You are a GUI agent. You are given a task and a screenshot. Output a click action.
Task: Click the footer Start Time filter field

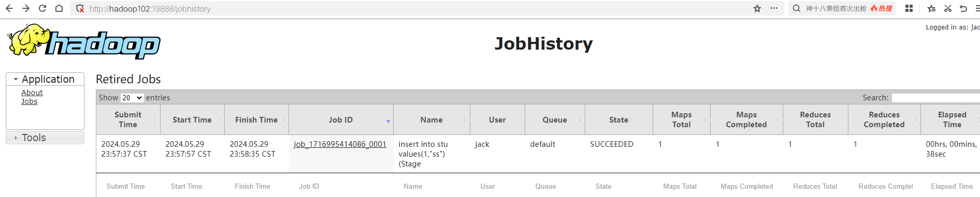[x=192, y=187]
